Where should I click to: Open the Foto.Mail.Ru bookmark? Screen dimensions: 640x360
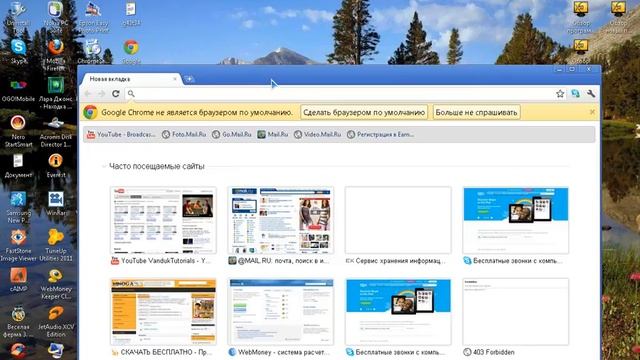(x=184, y=134)
